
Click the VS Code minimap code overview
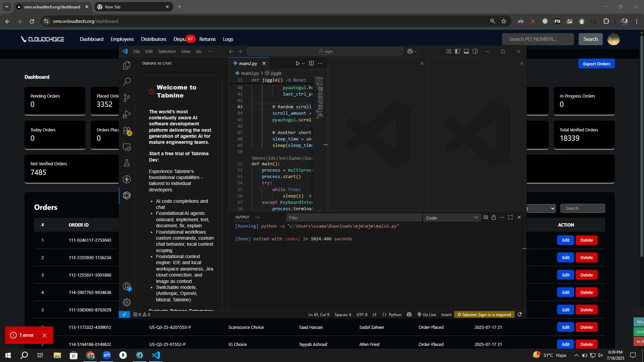(x=319, y=97)
